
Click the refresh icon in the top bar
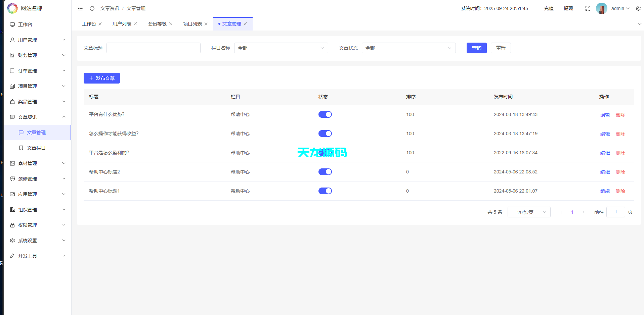pyautogui.click(x=92, y=8)
